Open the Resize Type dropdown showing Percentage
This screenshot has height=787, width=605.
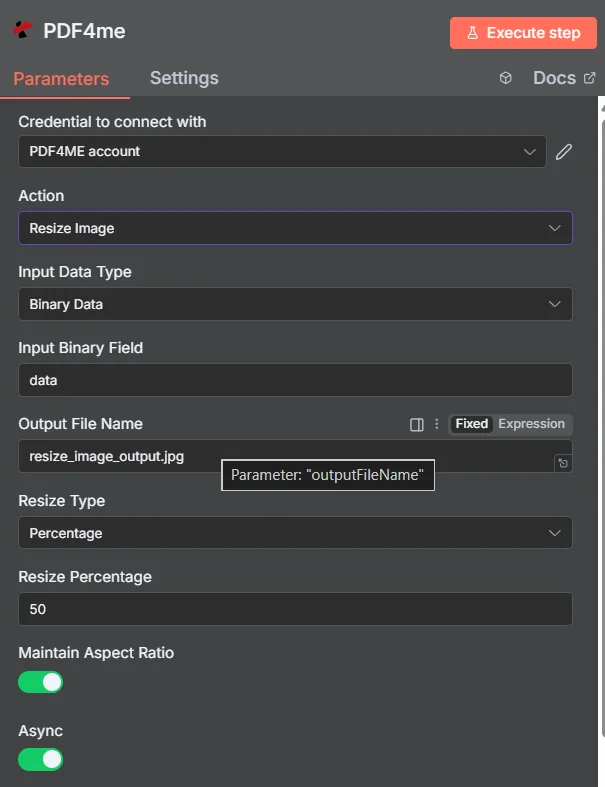point(295,533)
